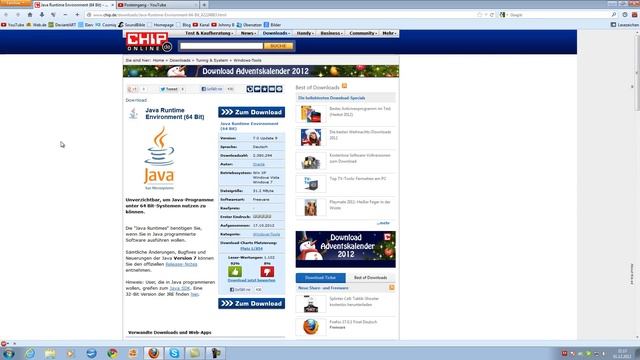
Task: Click the zoom in plus toolbar icon
Action: pyautogui.click(x=77, y=15)
